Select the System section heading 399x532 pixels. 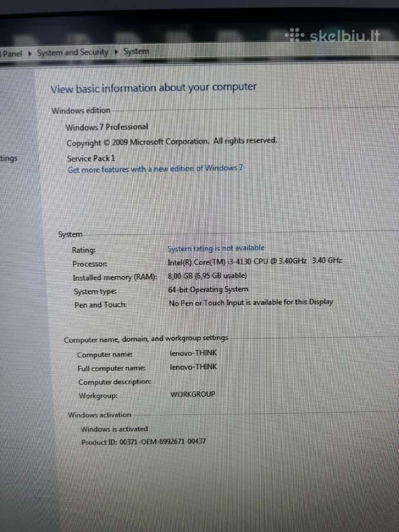(70, 235)
